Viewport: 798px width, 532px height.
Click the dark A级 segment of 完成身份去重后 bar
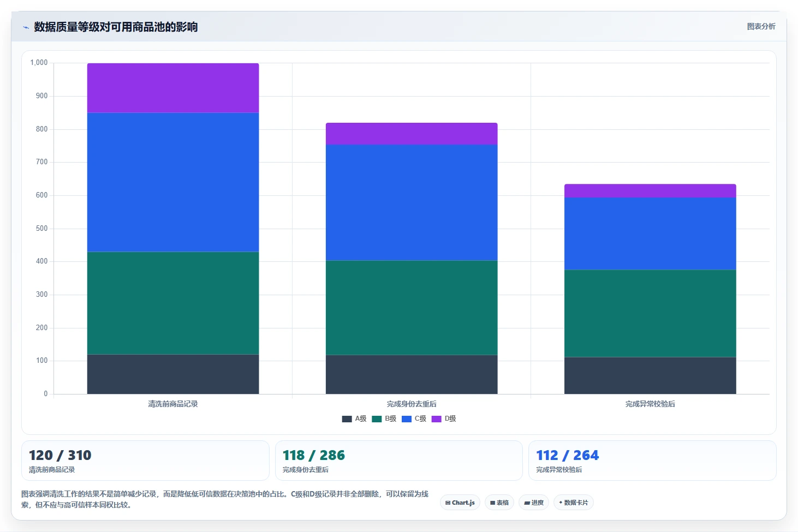point(412,374)
